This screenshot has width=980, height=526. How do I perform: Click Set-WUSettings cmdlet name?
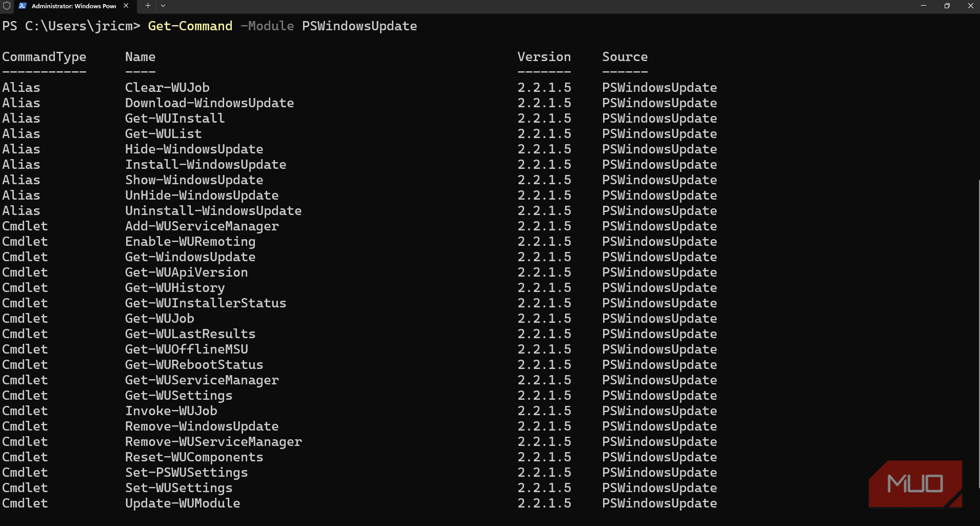tap(178, 488)
